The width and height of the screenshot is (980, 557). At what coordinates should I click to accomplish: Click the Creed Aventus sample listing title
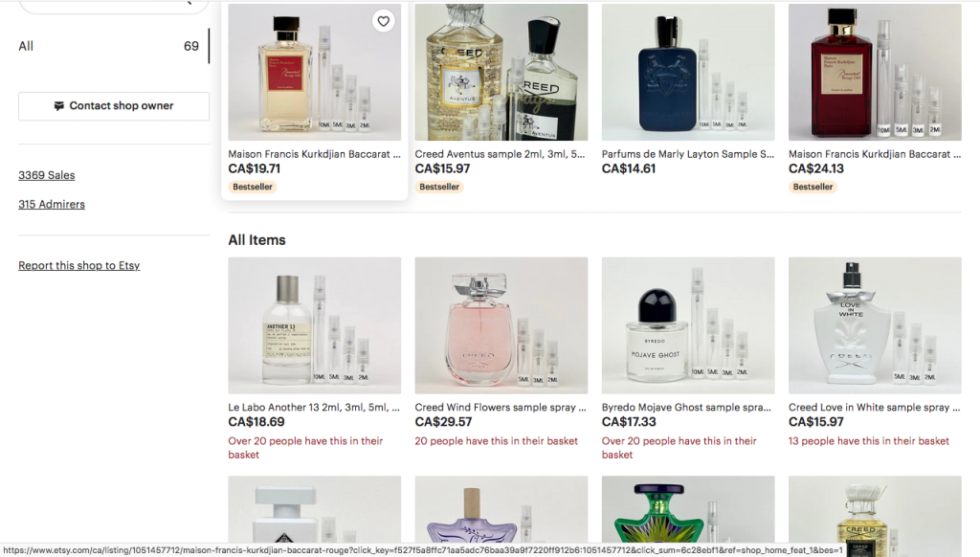[500, 154]
